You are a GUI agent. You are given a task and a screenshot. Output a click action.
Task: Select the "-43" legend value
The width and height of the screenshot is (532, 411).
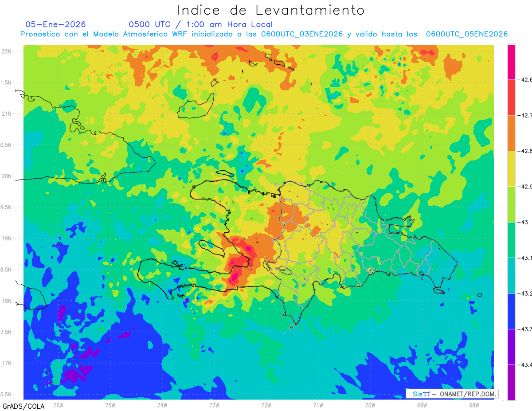pyautogui.click(x=522, y=222)
